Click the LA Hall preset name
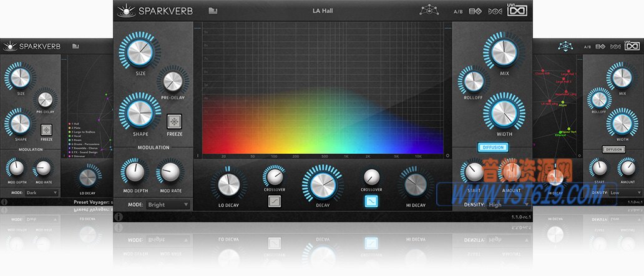644x276 pixels. (323, 11)
